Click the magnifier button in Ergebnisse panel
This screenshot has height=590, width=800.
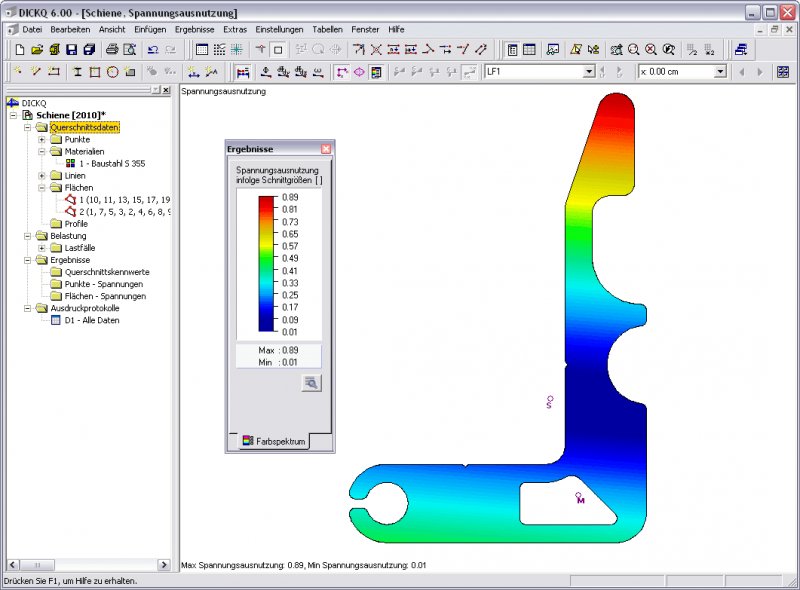[x=311, y=383]
